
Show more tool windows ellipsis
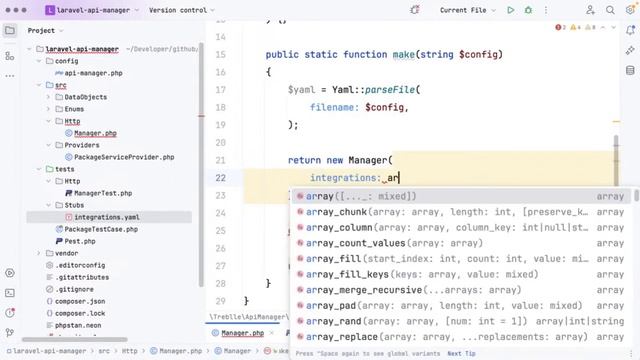[x=10, y=76]
